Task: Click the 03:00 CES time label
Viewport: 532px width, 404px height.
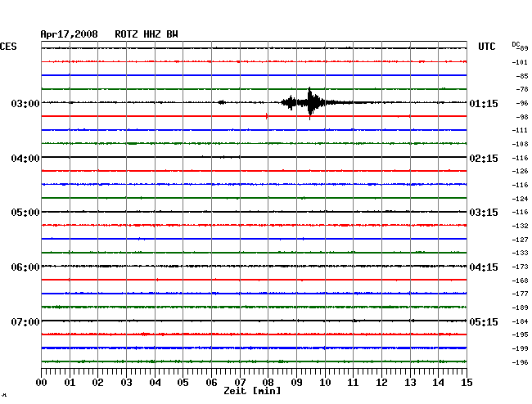Action: (x=25, y=103)
